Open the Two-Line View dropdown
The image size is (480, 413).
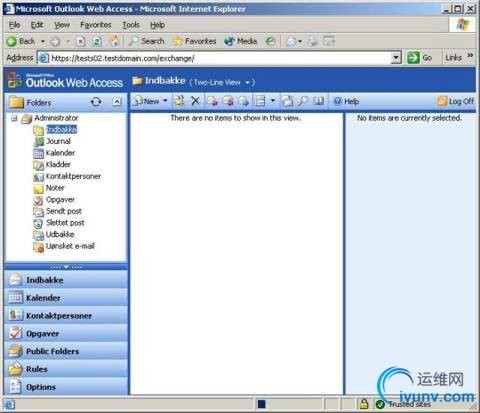(248, 82)
